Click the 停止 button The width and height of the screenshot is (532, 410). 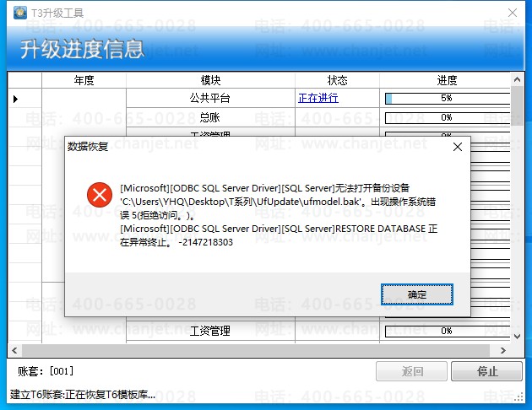487,371
